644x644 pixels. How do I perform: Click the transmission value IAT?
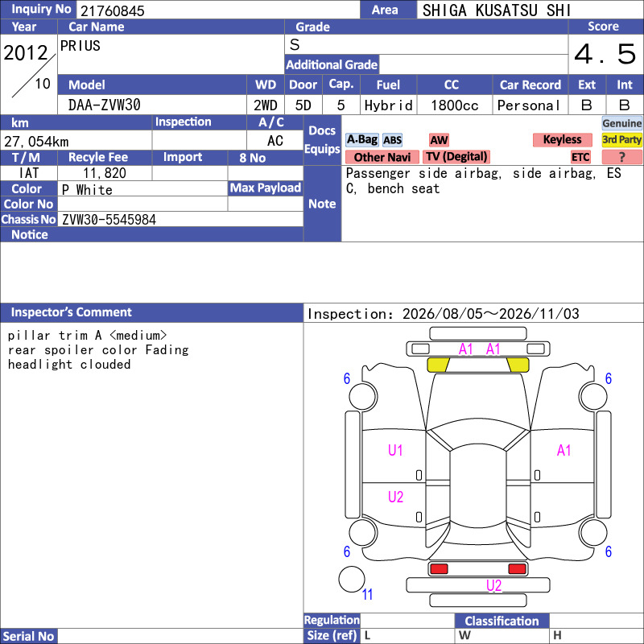click(29, 173)
